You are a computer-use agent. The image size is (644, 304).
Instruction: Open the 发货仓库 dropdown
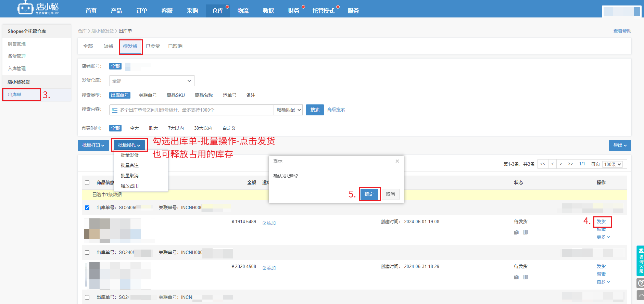152,81
